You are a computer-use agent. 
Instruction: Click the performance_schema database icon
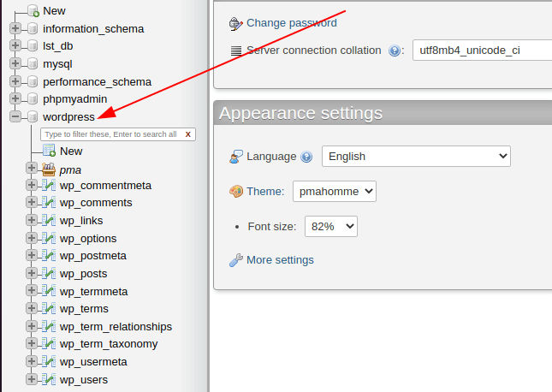(x=33, y=81)
